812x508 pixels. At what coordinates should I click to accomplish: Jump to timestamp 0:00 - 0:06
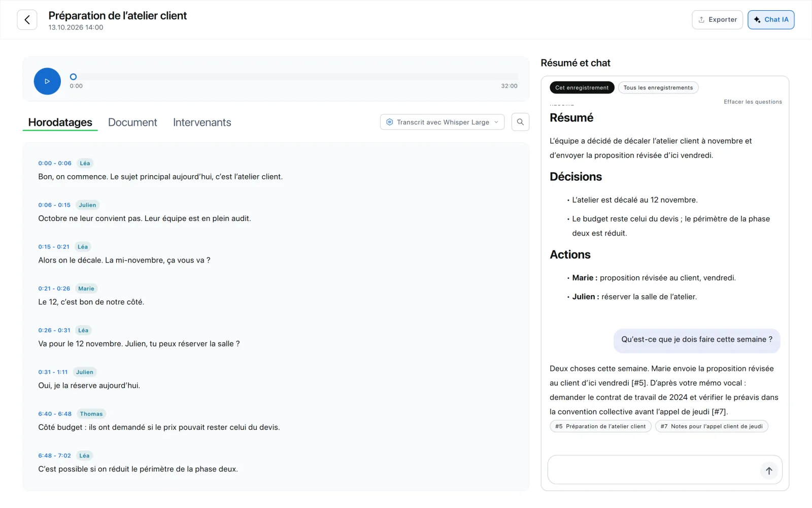pos(55,163)
